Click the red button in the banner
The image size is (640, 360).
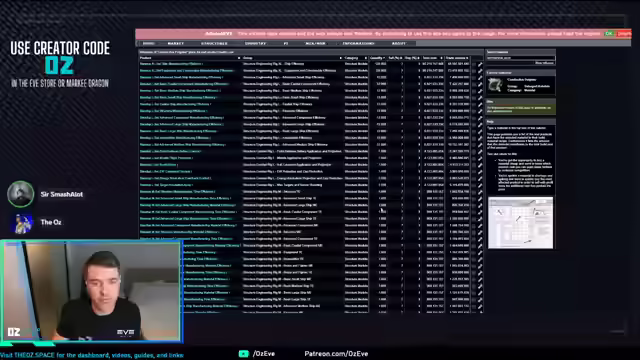coord(624,34)
